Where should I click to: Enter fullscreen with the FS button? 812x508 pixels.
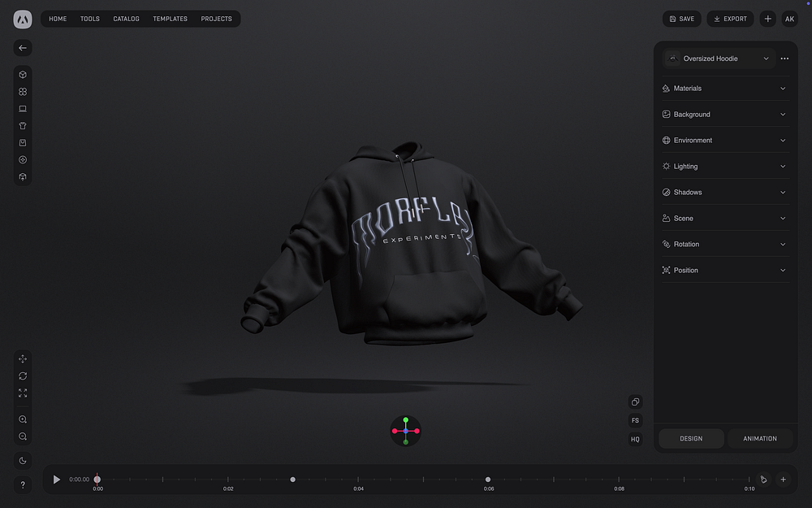[x=636, y=420]
